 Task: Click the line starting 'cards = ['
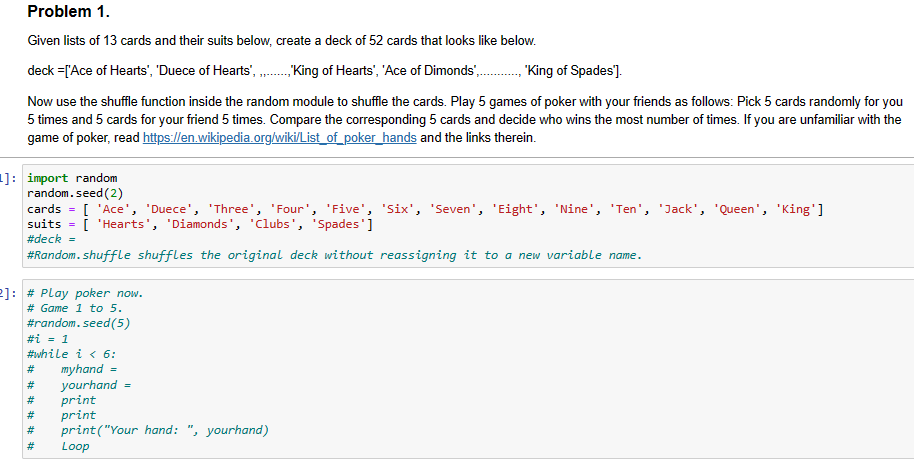point(425,209)
